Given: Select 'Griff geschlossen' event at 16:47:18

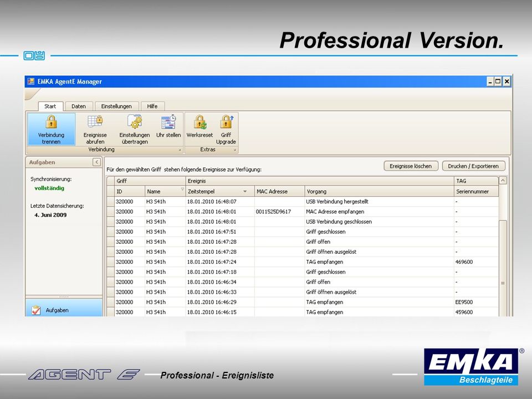Looking at the screenshot, I should tap(303, 272).
